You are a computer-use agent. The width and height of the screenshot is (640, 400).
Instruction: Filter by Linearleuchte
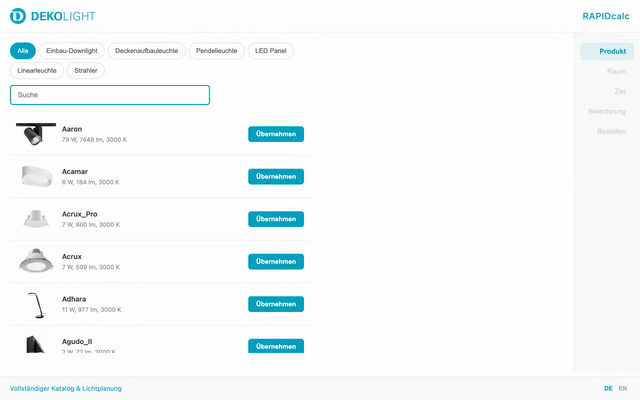tap(37, 70)
